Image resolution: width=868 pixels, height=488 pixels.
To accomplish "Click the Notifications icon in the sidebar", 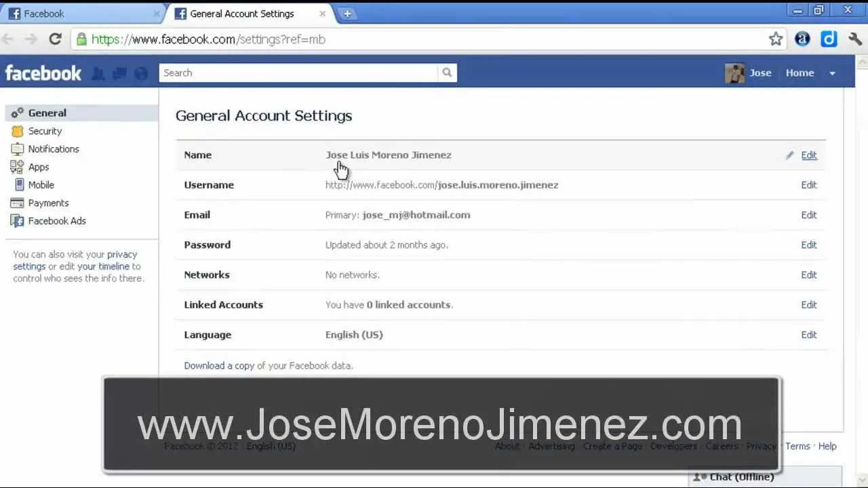I will click(17, 149).
